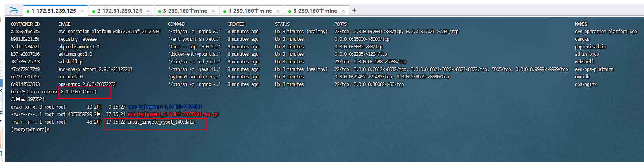Click the input_singele_mysql_140.data file name
This screenshot has width=644, height=162.
pyautogui.click(x=161, y=122)
